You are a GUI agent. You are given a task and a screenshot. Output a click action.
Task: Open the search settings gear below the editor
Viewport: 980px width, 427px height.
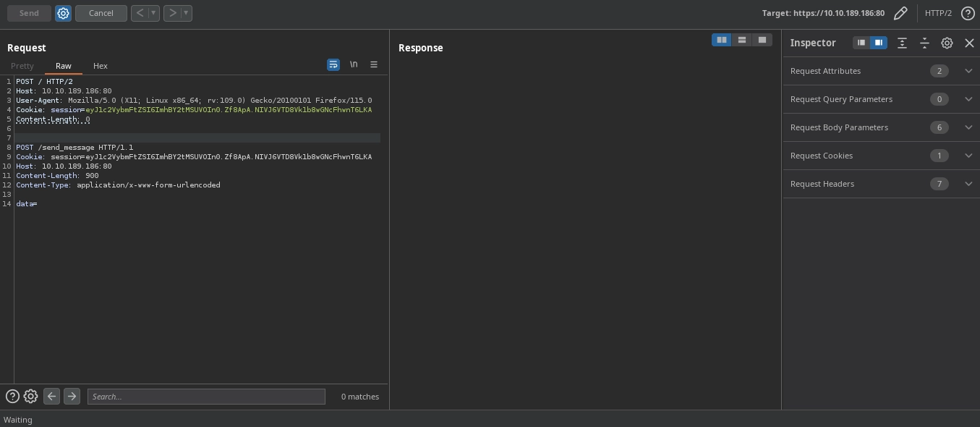pyautogui.click(x=30, y=396)
